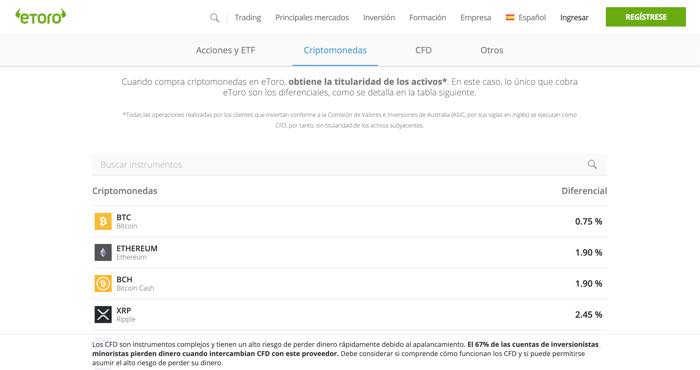Image resolution: width=700 pixels, height=370 pixels.
Task: Click the Bitcoin Cash subtitle text
Action: click(135, 288)
